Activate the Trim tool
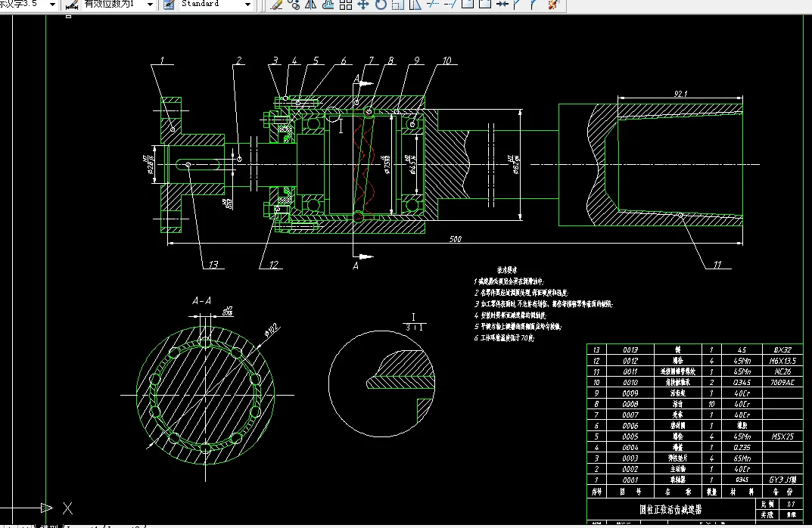Viewport: 812px width, 528px height. [432, 4]
